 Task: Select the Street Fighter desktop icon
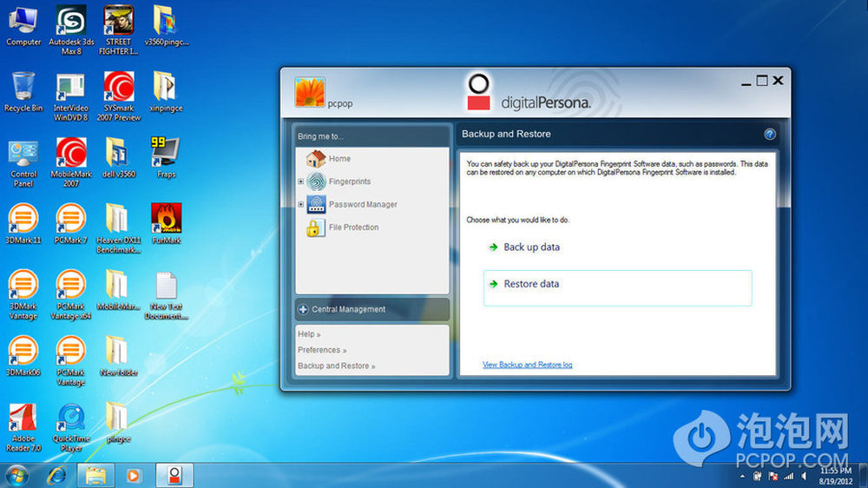[118, 30]
